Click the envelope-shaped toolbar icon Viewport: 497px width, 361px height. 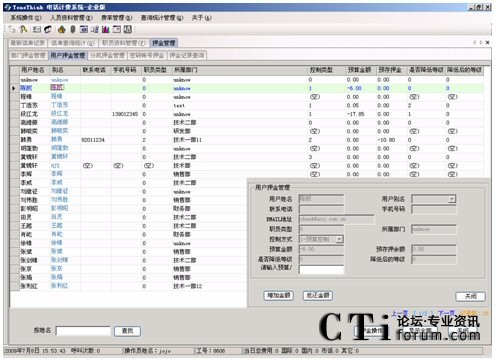point(36,29)
